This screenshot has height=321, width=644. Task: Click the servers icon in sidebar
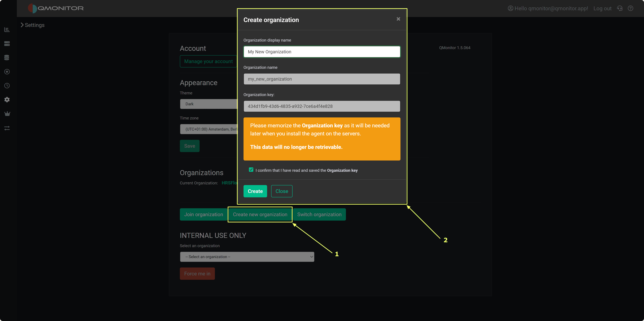click(7, 44)
